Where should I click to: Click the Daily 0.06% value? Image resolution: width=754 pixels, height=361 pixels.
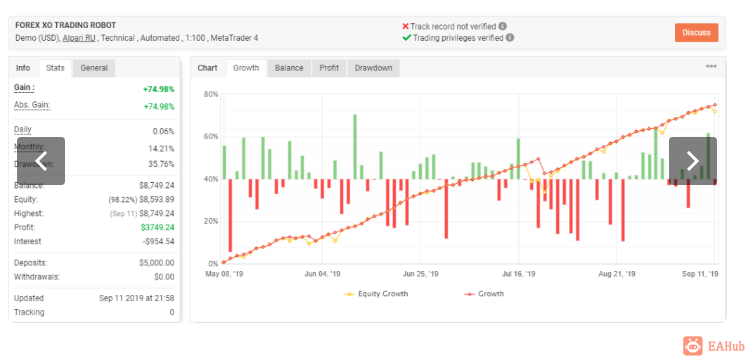tap(163, 131)
